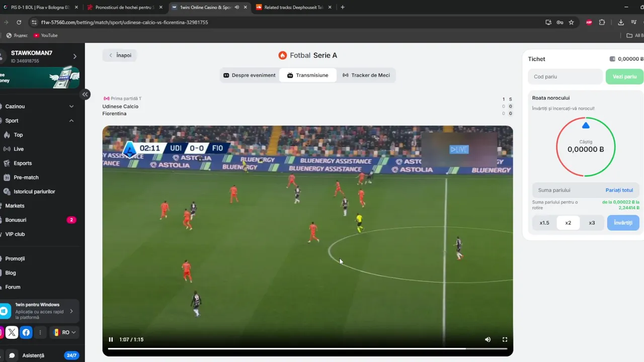Screen dimensions: 644x362
Task: Select the Transmisiune tab
Action: pyautogui.click(x=308, y=75)
